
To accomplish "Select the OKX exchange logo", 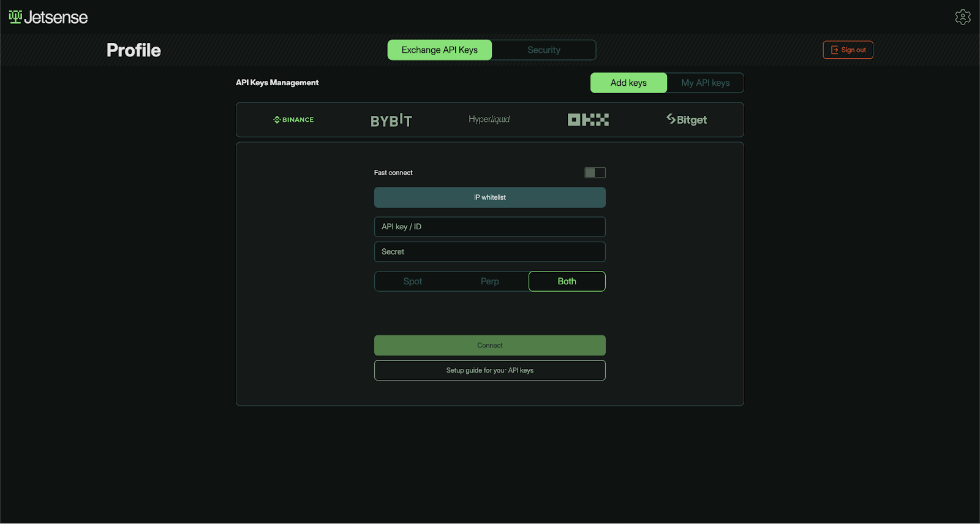I will [x=588, y=120].
